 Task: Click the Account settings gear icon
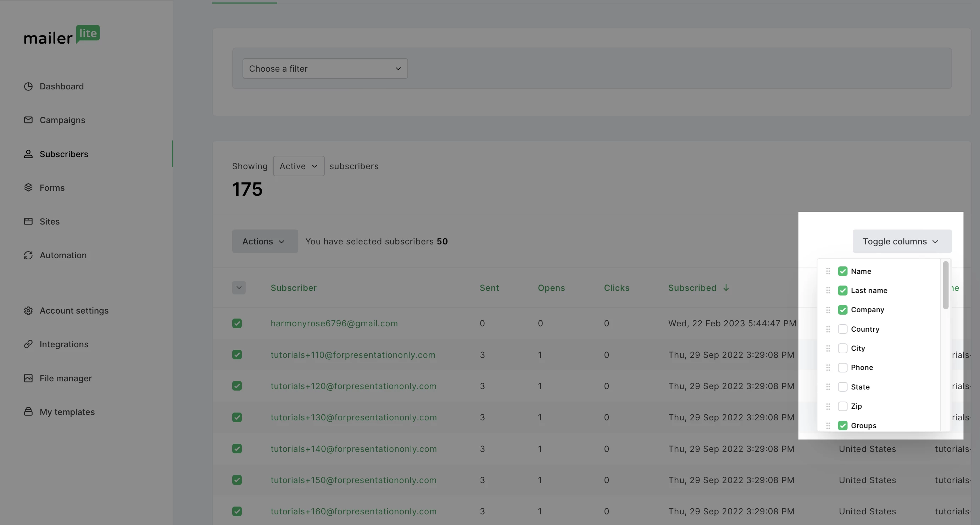click(28, 311)
